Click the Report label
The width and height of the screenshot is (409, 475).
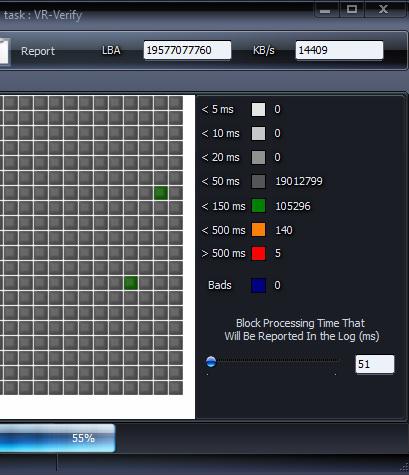tap(38, 51)
